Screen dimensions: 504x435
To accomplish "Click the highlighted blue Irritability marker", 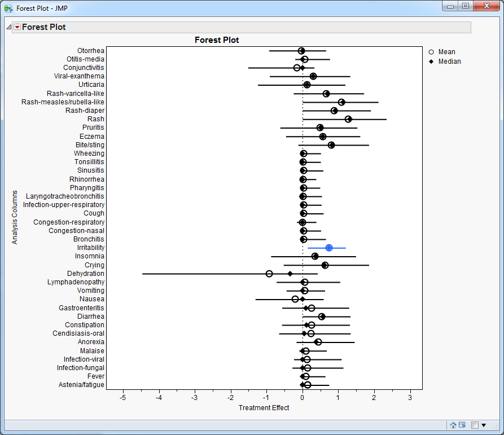I will 329,248.
